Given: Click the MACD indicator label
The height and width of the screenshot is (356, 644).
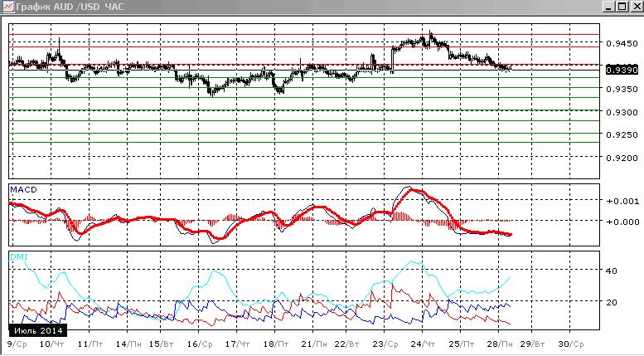Looking at the screenshot, I should pos(23,189).
